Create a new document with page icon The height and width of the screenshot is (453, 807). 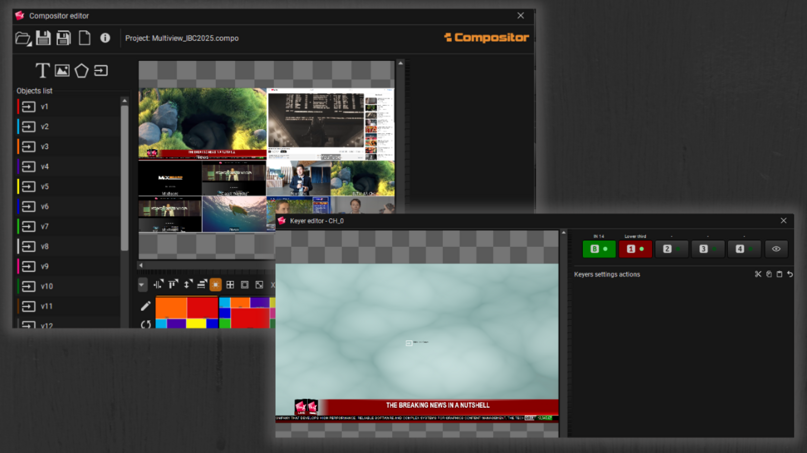tap(84, 38)
